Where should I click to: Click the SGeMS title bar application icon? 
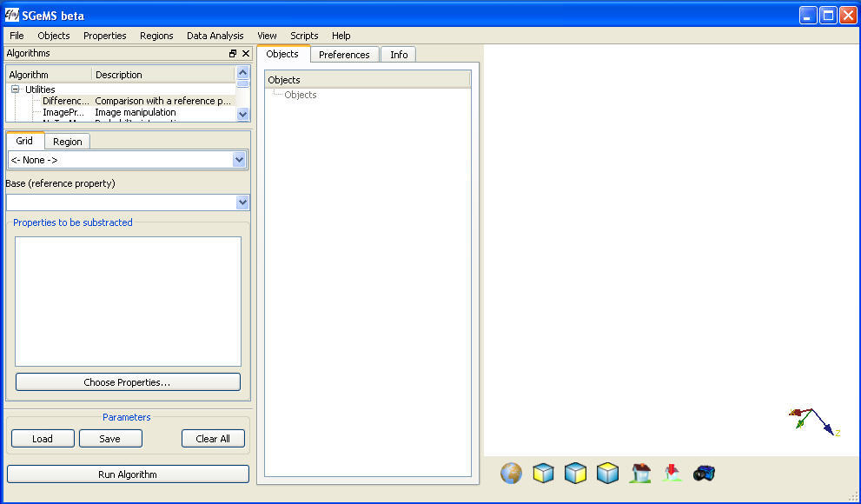(x=11, y=15)
